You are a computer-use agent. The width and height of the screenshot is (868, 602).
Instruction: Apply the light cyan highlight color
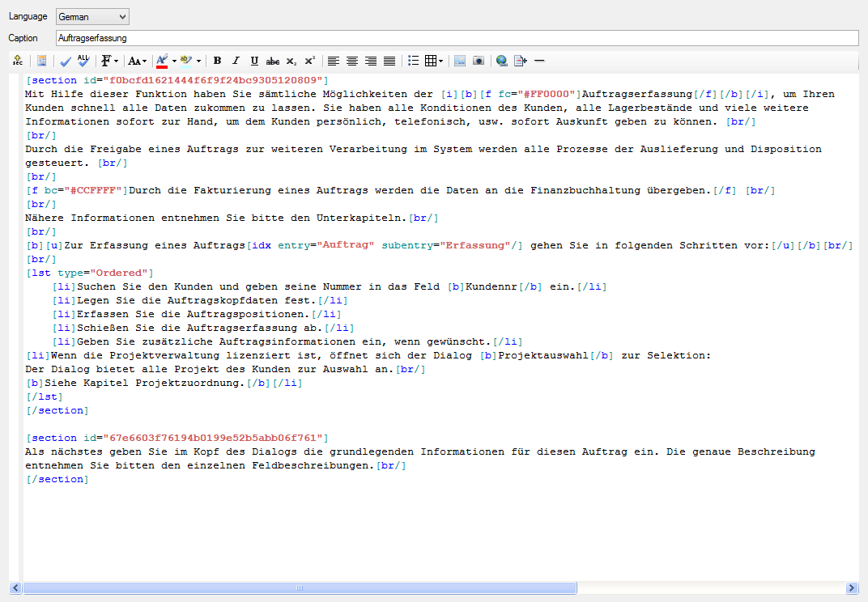[186, 61]
